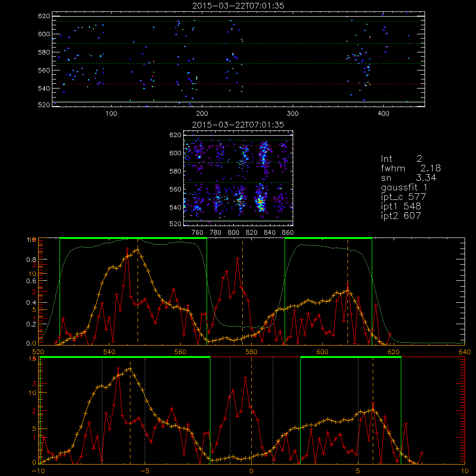Click x-axis label 0 of bottom plot

(x=251, y=471)
